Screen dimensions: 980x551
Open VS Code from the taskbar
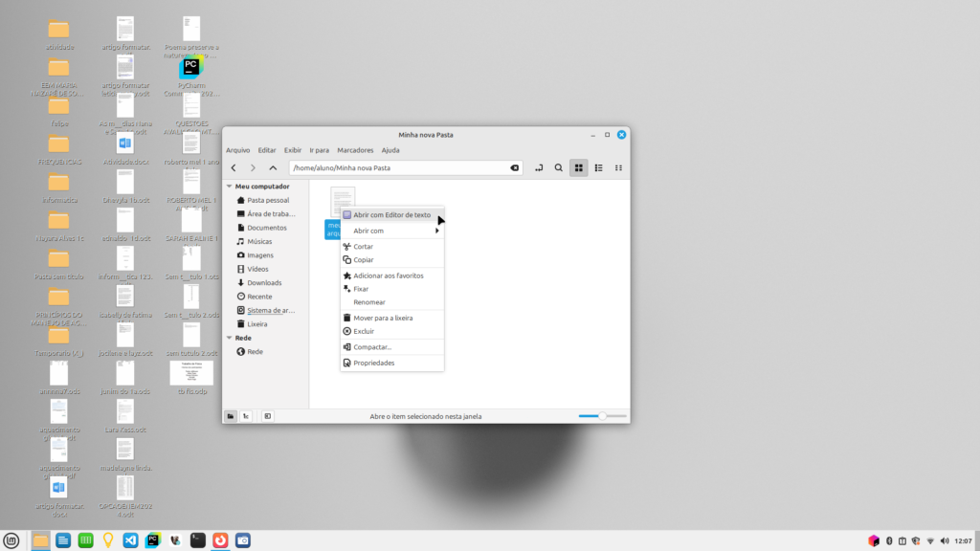point(131,540)
